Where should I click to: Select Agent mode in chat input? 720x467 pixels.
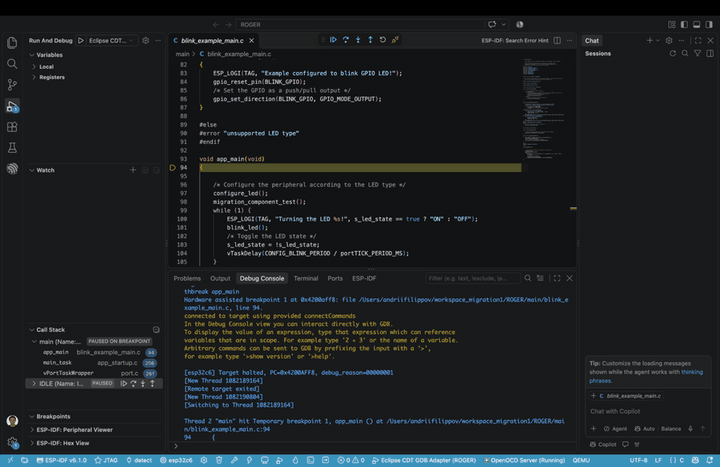click(x=615, y=429)
